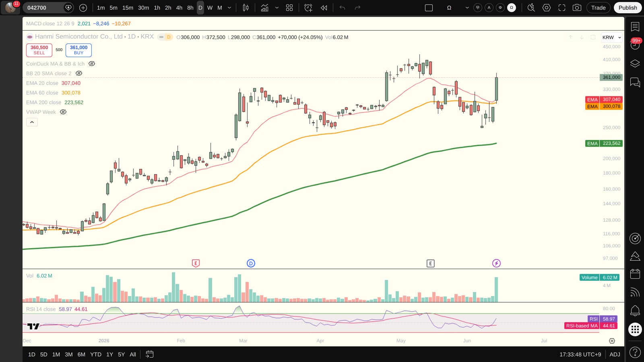Screen dimensions: 644x362
Task: Open the KRW currency dropdown
Action: pyautogui.click(x=612, y=37)
